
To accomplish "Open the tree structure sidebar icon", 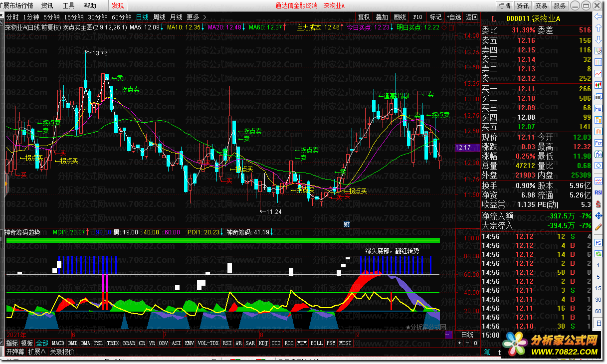I will click(x=598, y=120).
